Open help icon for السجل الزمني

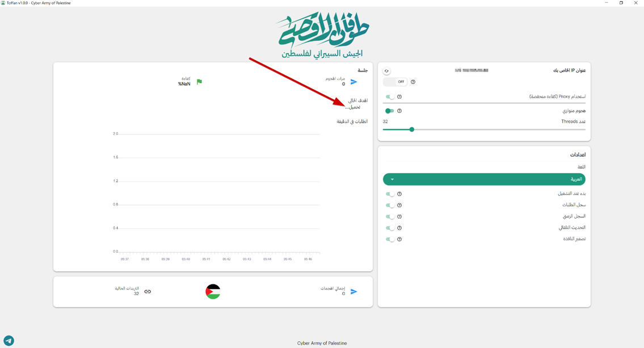click(x=399, y=216)
